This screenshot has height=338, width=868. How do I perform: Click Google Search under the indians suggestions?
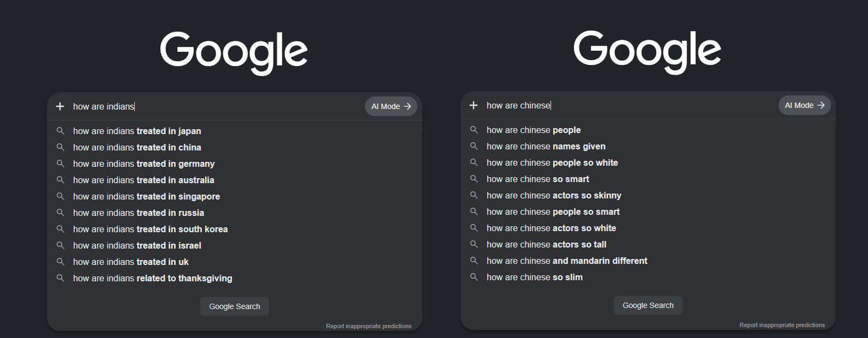pos(235,306)
